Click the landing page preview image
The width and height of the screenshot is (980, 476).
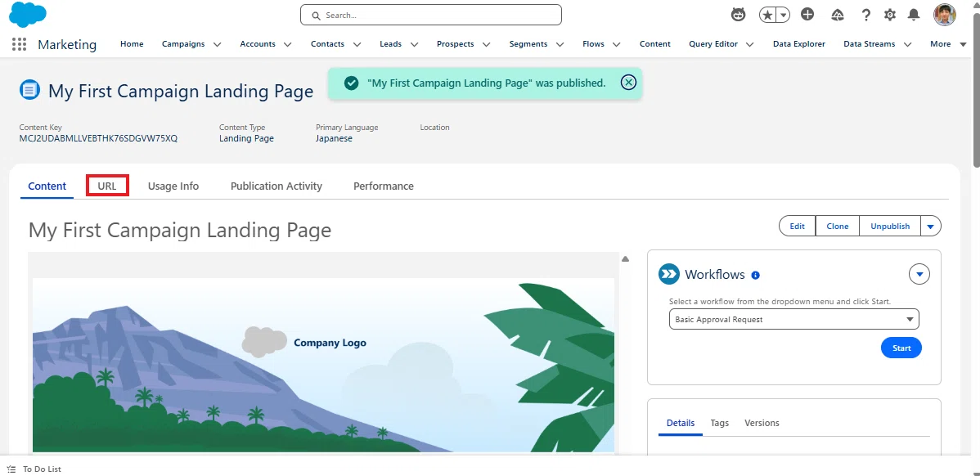coord(323,365)
